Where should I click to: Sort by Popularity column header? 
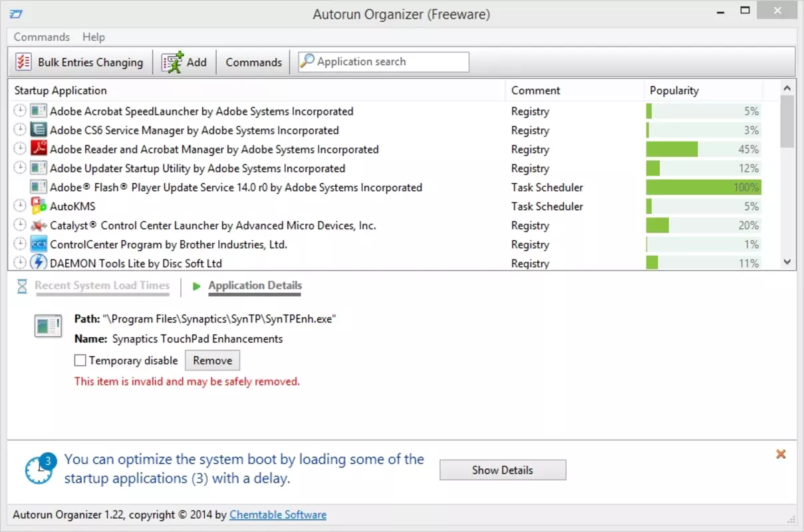(x=703, y=90)
